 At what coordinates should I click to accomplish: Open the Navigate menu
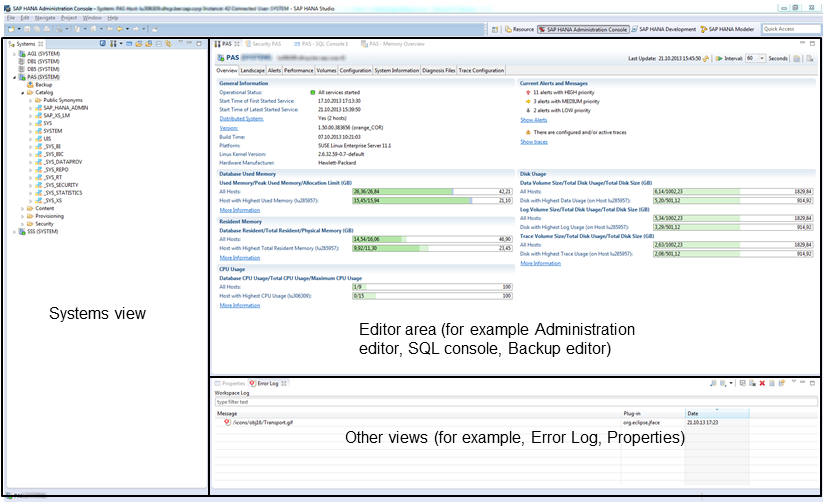click(x=44, y=18)
